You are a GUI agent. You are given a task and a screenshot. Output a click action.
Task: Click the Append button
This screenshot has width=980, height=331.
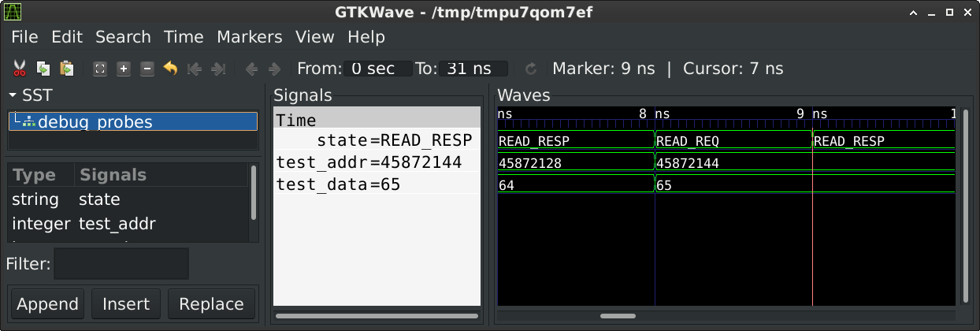click(x=48, y=304)
